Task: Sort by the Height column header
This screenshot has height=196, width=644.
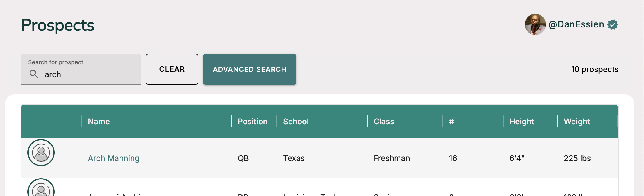Action: [x=521, y=122]
